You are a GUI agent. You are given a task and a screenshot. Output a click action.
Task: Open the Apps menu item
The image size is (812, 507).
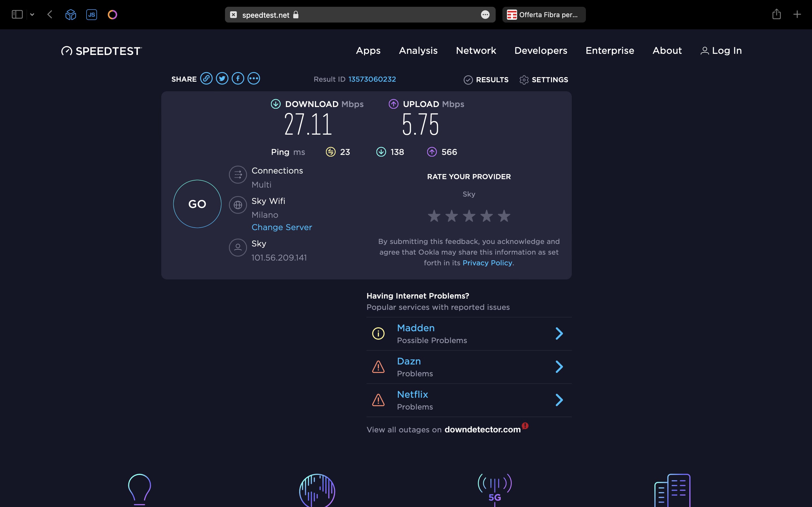pos(368,51)
